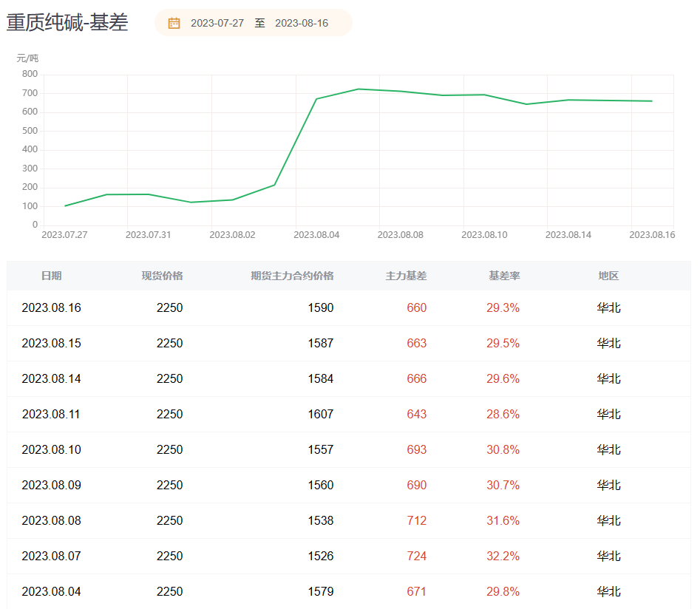Select start date 2023-07-27 field
Screen dimensions: 700x609
(217, 23)
